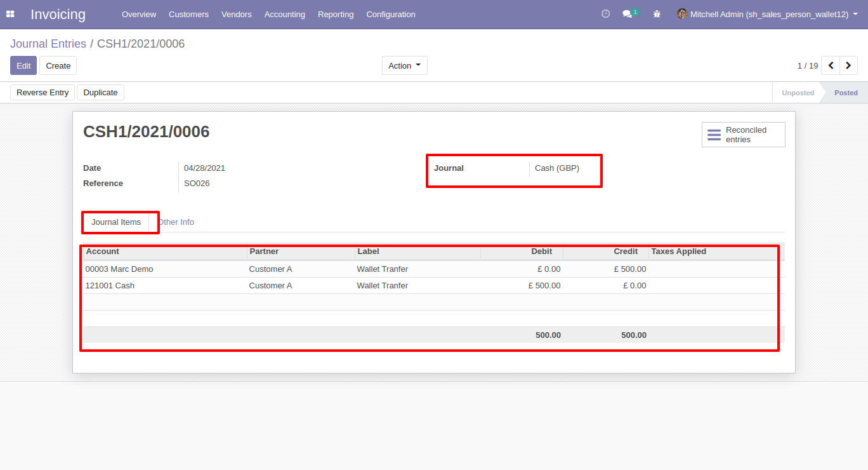Click the reference value SO026

(x=197, y=184)
